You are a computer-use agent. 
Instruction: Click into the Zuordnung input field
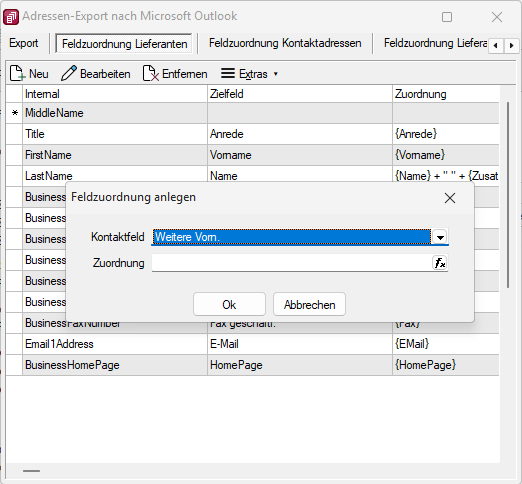[x=292, y=263]
